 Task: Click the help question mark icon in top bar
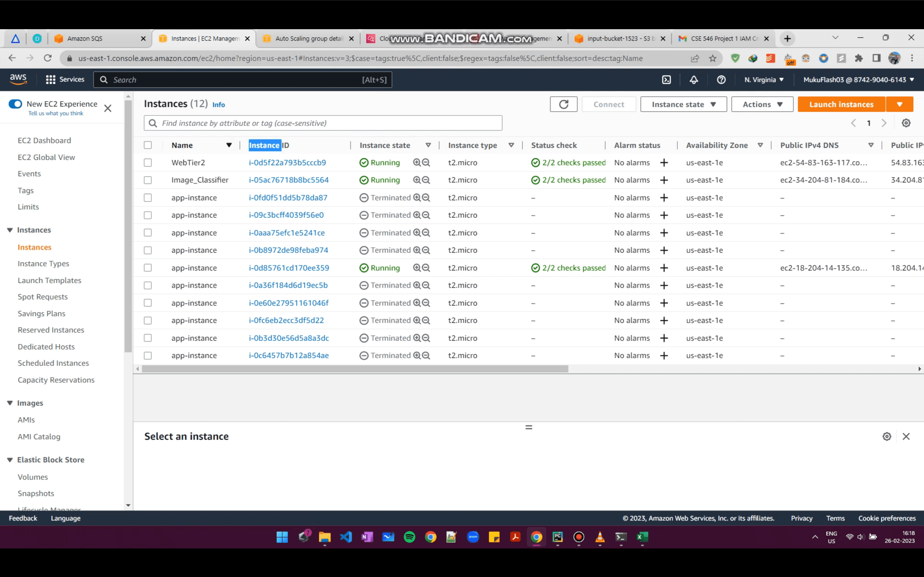click(x=721, y=80)
